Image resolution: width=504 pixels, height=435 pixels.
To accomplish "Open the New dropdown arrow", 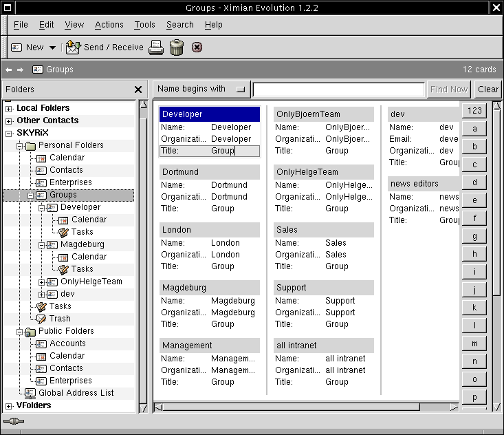I will (52, 47).
